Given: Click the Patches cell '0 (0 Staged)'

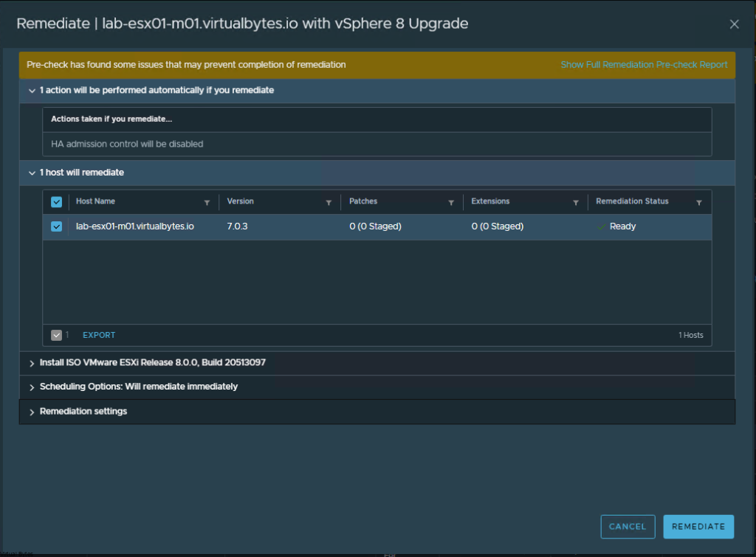Looking at the screenshot, I should point(375,226).
